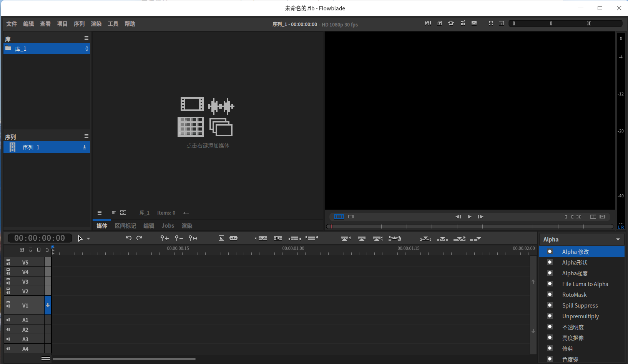Click the 00:00:01:00 timeline ruler mark
This screenshot has width=628, height=364.
[x=293, y=248]
